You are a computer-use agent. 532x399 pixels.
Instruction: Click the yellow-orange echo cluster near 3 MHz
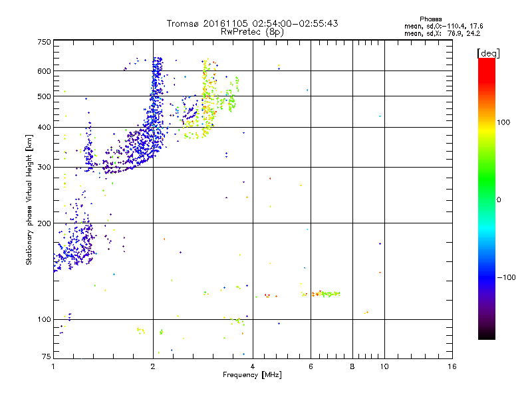pyautogui.click(x=209, y=98)
